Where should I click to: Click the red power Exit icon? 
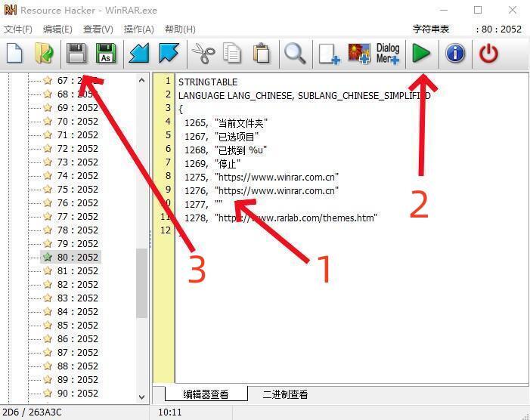pyautogui.click(x=489, y=54)
